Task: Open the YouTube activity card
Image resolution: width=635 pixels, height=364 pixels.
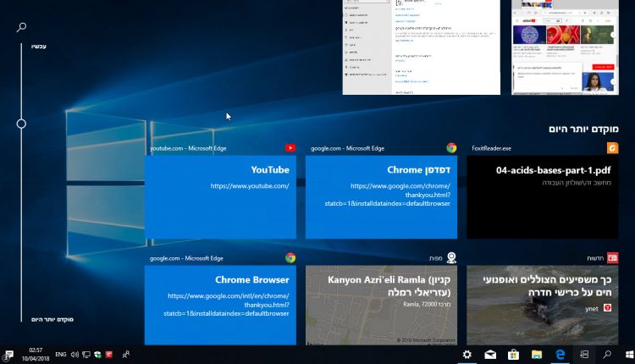Action: click(220, 197)
